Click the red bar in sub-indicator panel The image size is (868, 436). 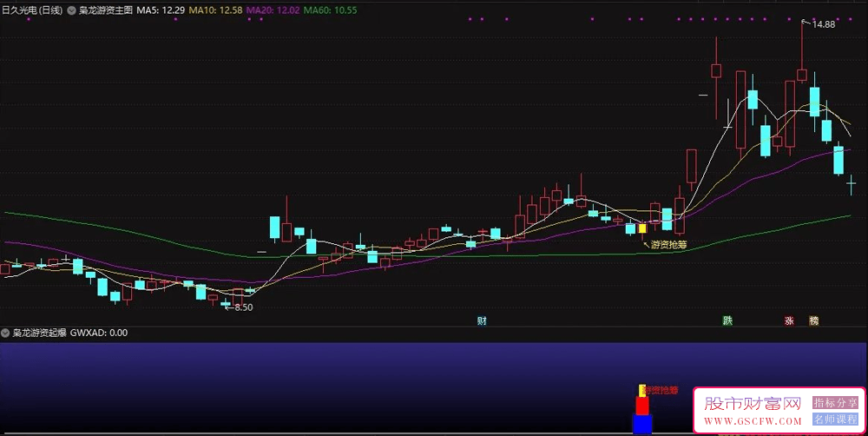(x=642, y=406)
